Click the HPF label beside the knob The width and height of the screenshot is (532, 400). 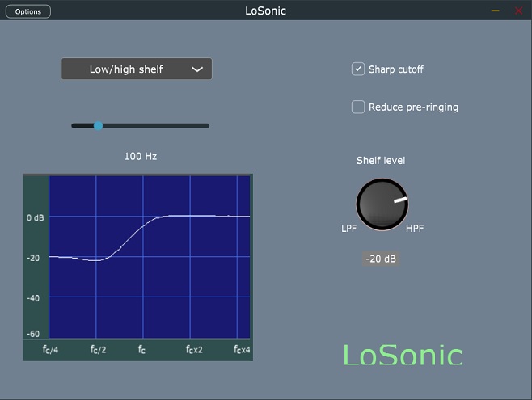pos(415,229)
